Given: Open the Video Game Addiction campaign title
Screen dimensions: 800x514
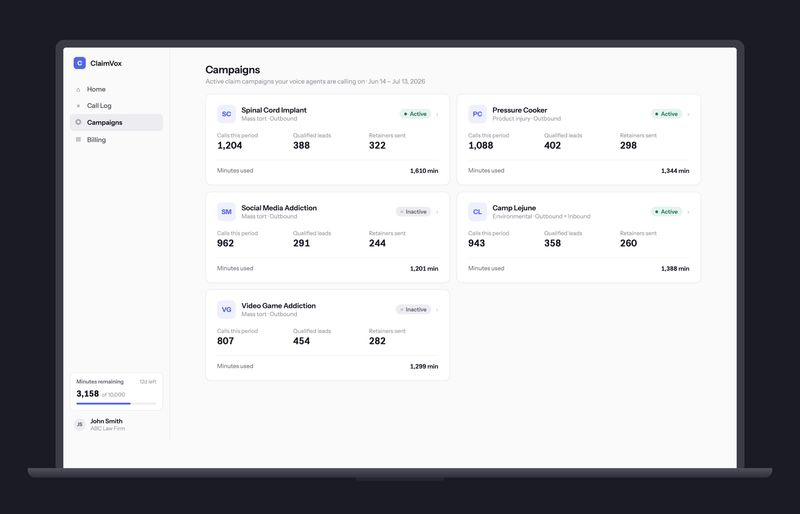Looking at the screenshot, I should point(279,305).
